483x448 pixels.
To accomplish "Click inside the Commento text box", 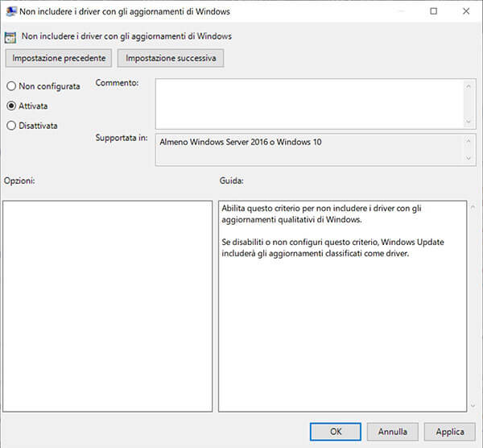I will click(309, 104).
